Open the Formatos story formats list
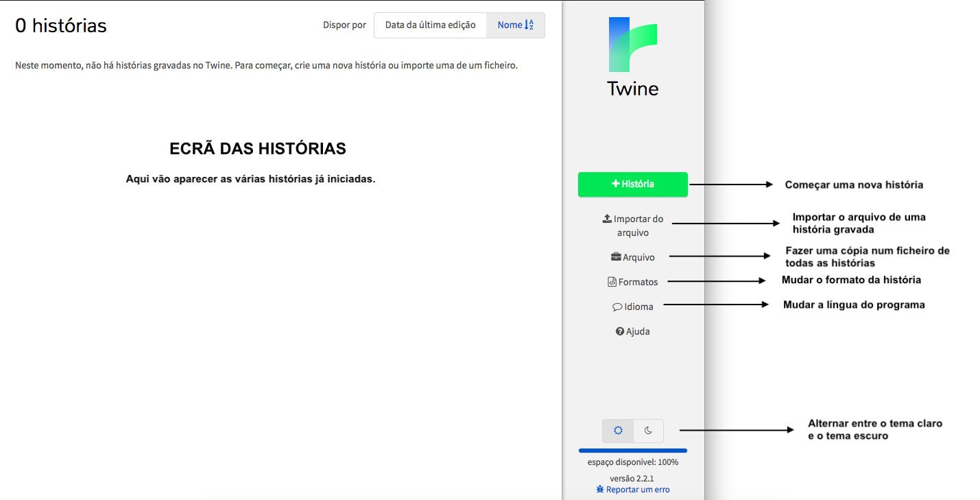The width and height of the screenshot is (980, 500). (638, 282)
